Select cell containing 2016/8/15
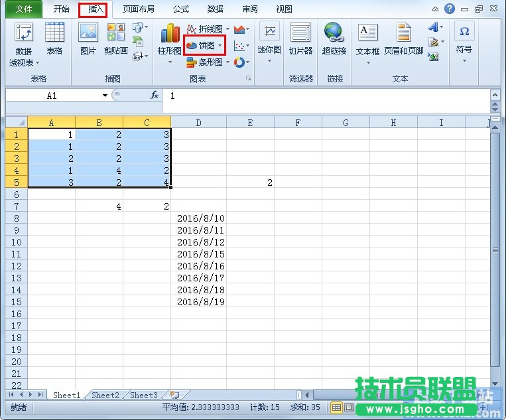 198,254
